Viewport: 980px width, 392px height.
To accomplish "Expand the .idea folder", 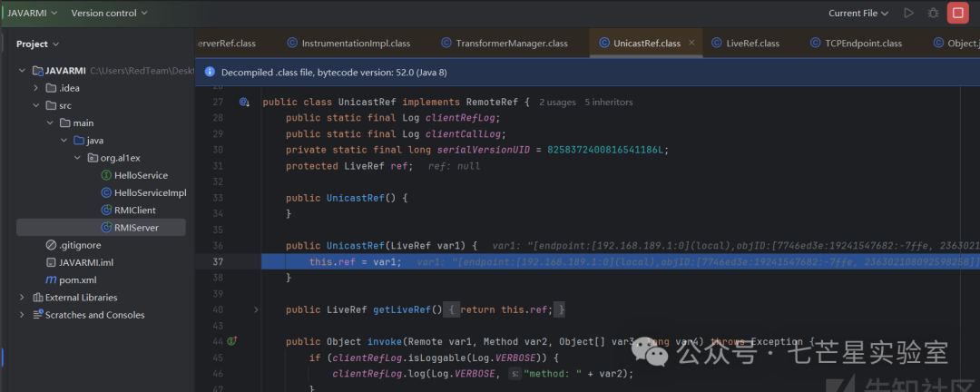I will click(36, 88).
